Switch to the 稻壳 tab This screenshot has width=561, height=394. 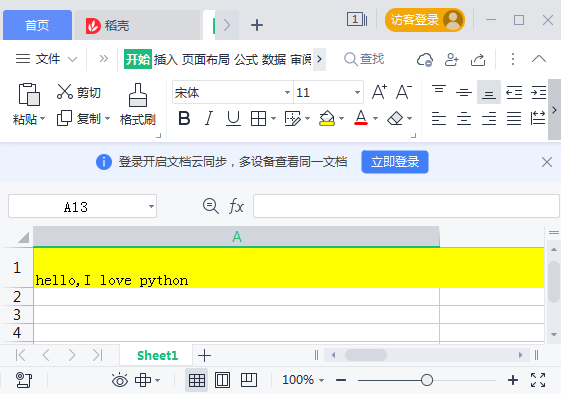click(137, 25)
